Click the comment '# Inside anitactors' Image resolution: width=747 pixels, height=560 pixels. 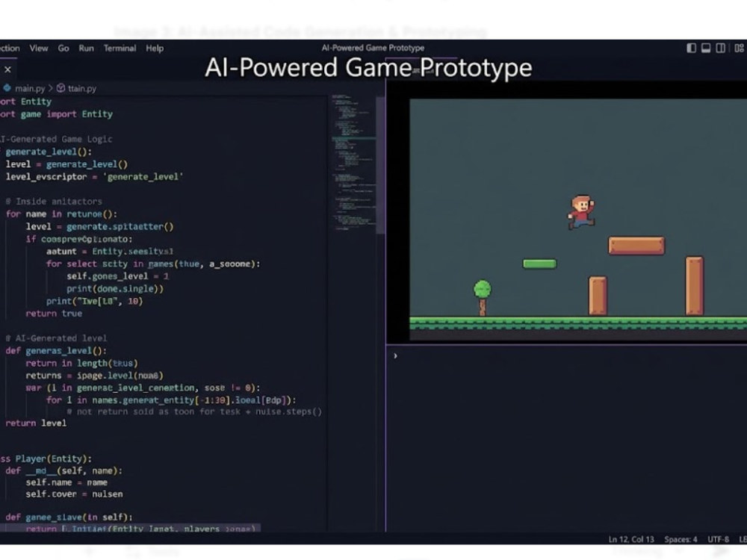pos(54,202)
